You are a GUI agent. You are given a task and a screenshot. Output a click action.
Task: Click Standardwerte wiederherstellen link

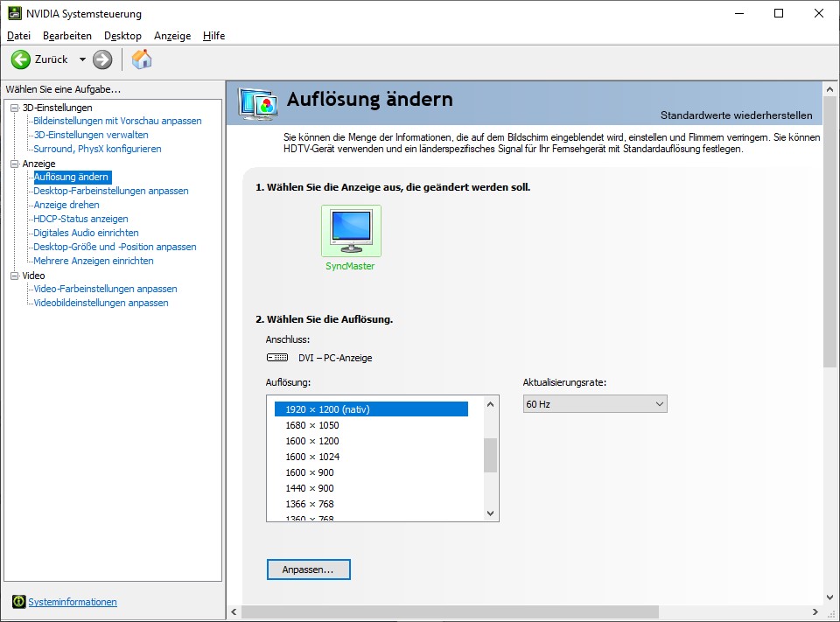click(736, 115)
